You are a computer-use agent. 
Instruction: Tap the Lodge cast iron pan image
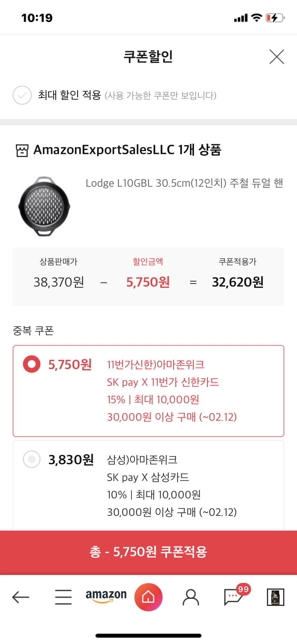point(44,206)
